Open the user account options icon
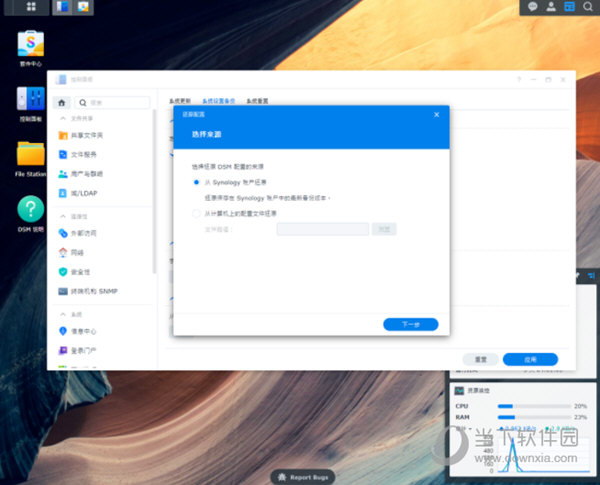 [x=551, y=7]
